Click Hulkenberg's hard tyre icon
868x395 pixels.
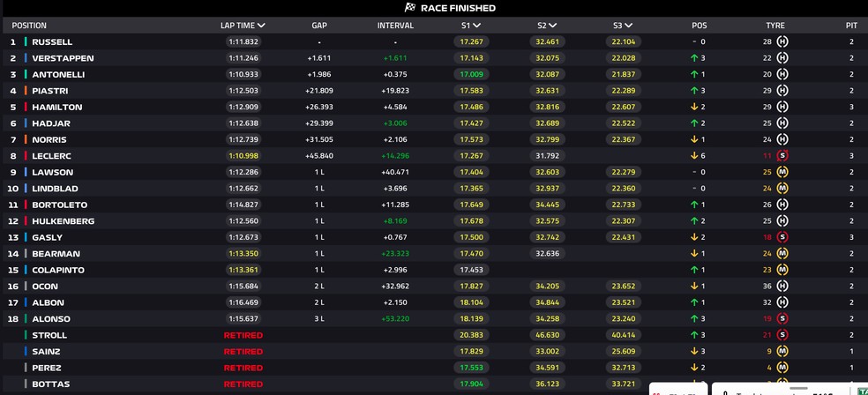(782, 220)
